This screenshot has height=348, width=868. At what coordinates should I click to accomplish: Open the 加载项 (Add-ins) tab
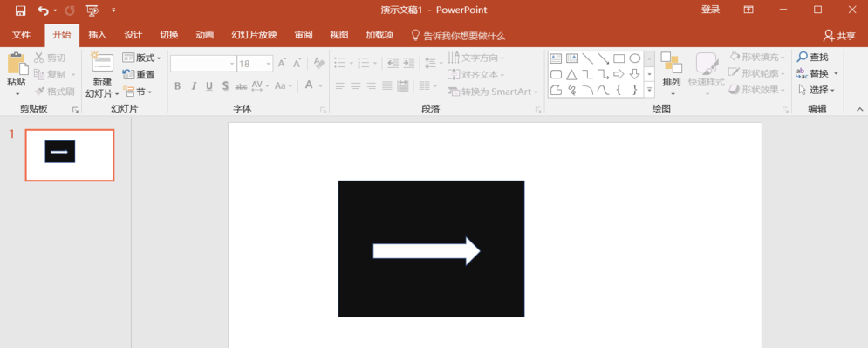pyautogui.click(x=379, y=35)
